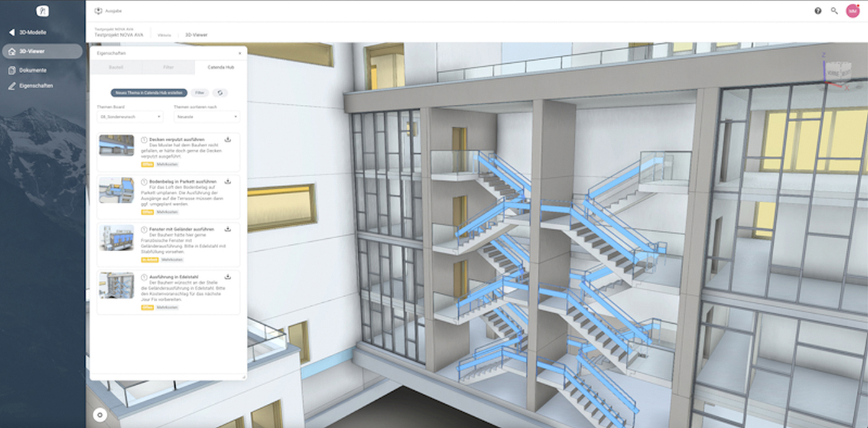This screenshot has height=428, width=868.
Task: Open the Dokumente section
Action: (32, 70)
